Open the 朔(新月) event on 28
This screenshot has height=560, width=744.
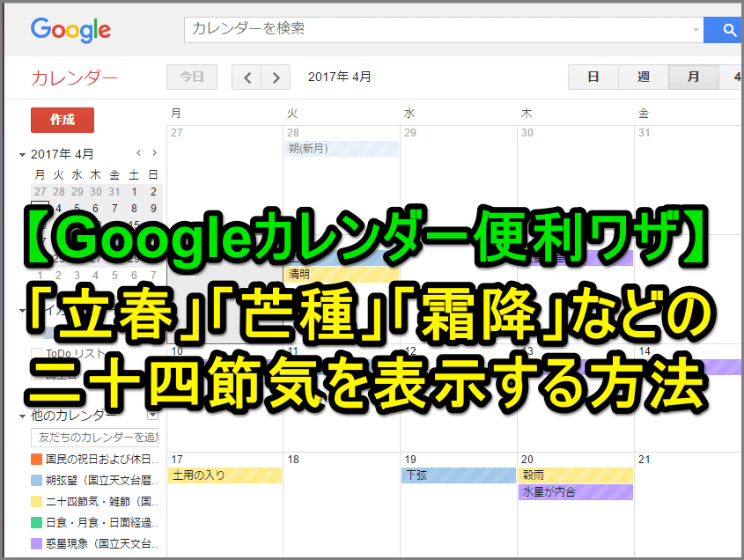point(342,149)
